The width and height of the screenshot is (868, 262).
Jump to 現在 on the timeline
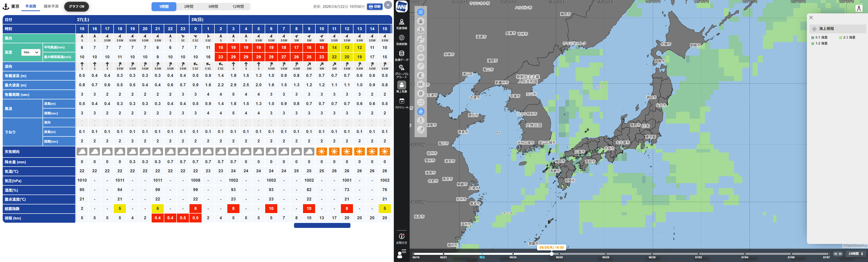point(482,257)
